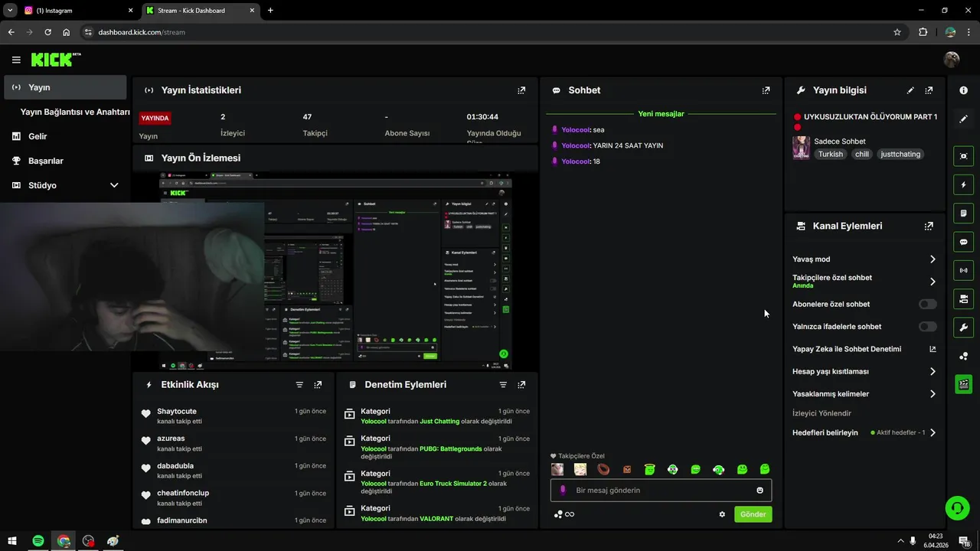Image resolution: width=980 pixels, height=551 pixels.
Task: Expand Hedefleri belirleyin goals
Action: [x=864, y=433]
